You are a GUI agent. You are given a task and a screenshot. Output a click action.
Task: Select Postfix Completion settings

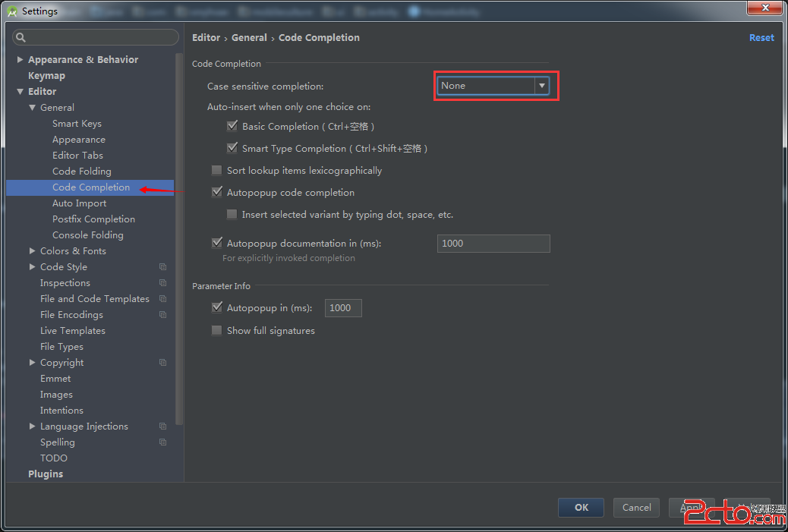[x=94, y=219]
